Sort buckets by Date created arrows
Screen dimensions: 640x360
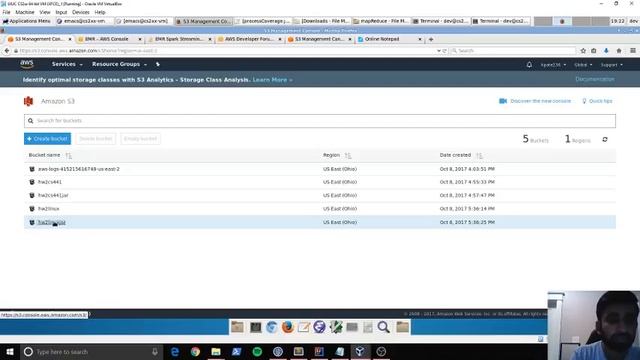tap(479, 156)
